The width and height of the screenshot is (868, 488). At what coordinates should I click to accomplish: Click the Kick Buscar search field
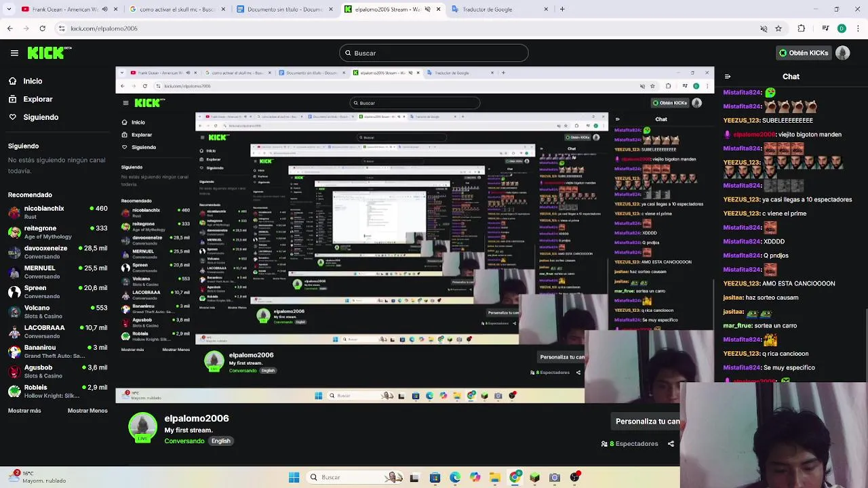pyautogui.click(x=434, y=53)
